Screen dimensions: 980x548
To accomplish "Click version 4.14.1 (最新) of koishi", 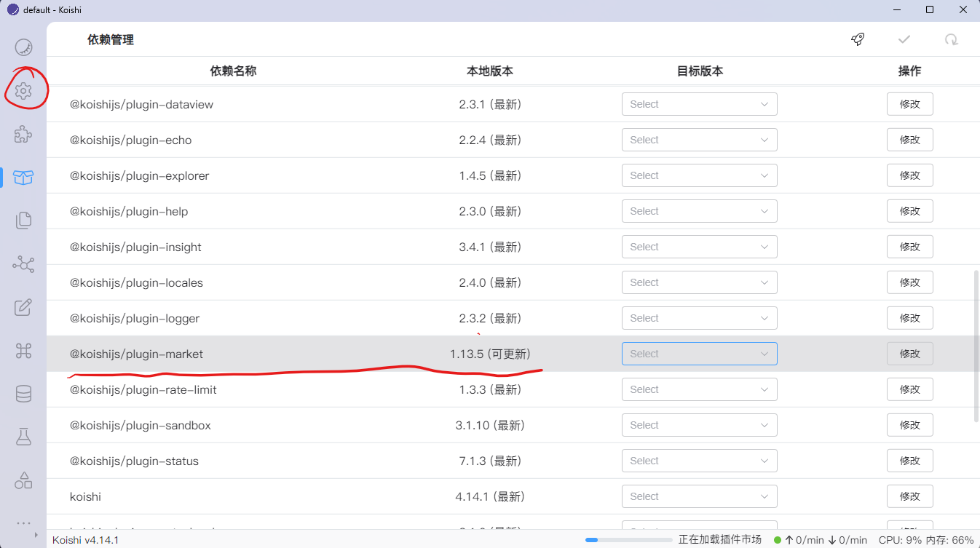I will pyautogui.click(x=490, y=496).
